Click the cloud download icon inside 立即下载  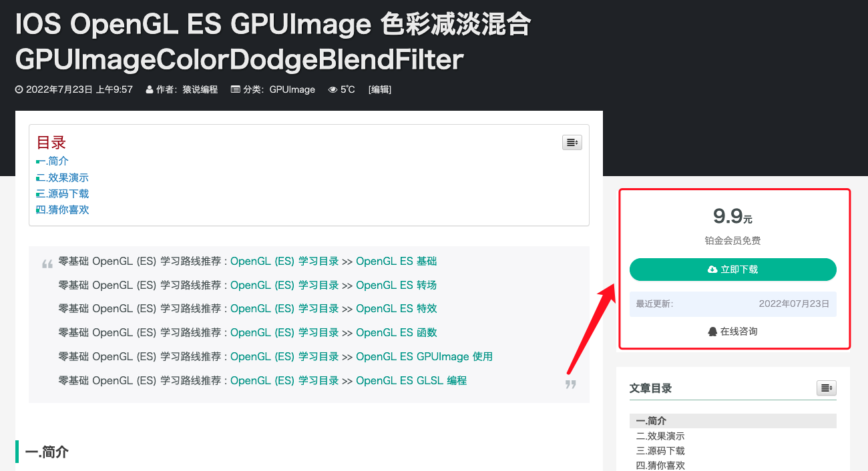[712, 270]
